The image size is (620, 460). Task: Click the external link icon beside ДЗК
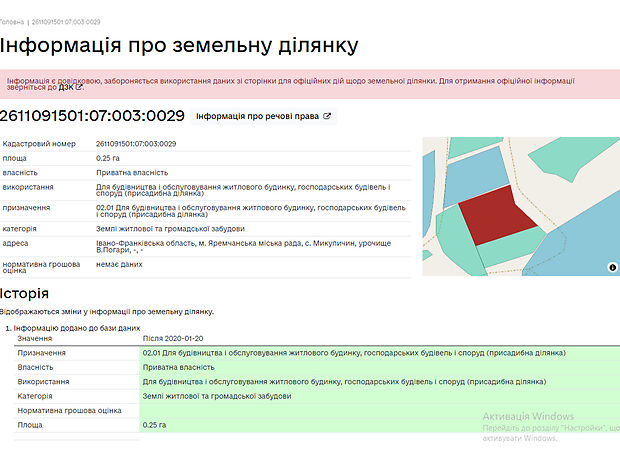click(x=79, y=87)
